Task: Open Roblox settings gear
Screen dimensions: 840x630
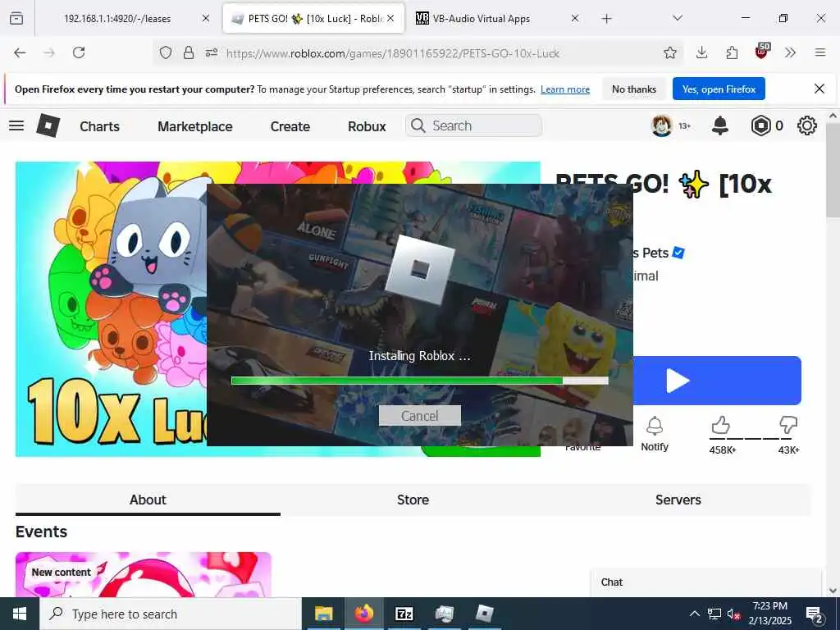Action: [x=807, y=126]
